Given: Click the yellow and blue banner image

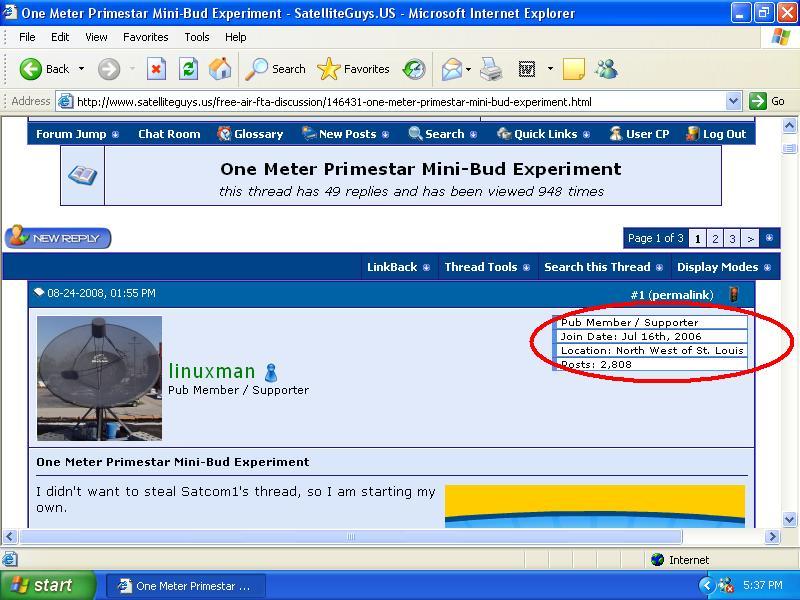Looking at the screenshot, I should (x=595, y=506).
